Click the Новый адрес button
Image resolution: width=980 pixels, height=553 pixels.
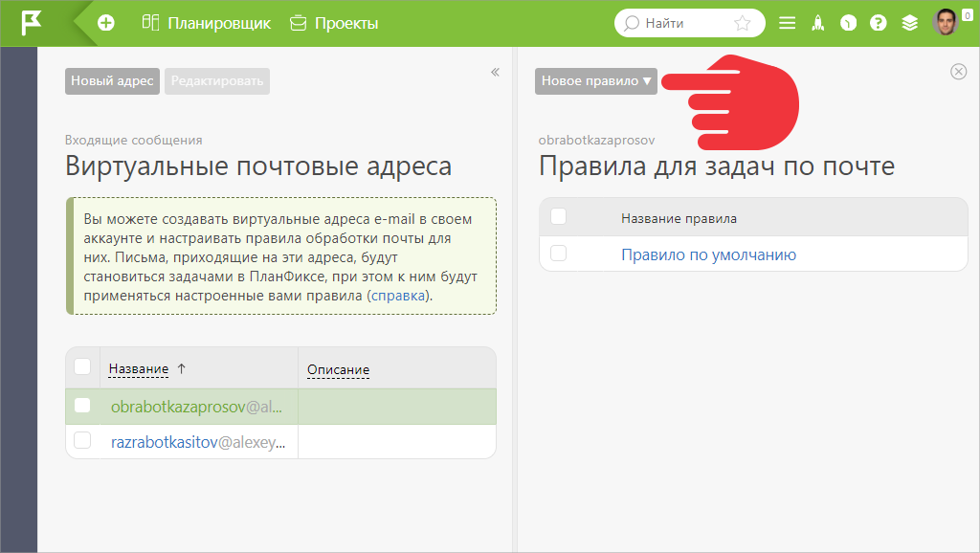(113, 81)
